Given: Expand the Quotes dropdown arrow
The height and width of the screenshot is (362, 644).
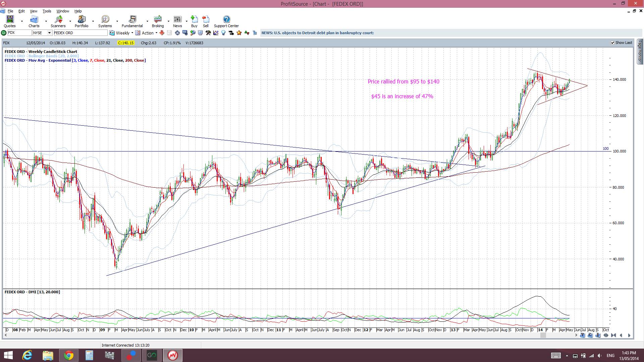Looking at the screenshot, I should 22,21.
